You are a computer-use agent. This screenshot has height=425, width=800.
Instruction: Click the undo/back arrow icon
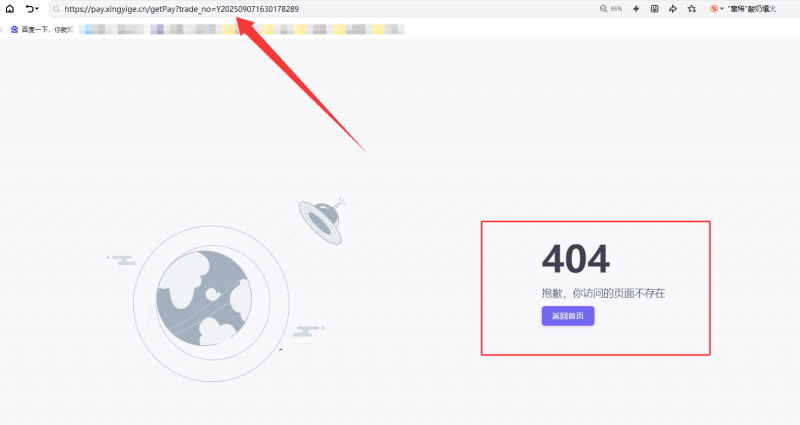(29, 8)
